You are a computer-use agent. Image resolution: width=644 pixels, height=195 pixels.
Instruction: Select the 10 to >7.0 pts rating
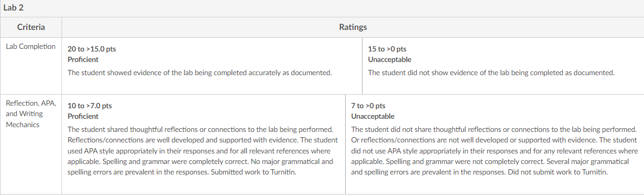(x=90, y=106)
